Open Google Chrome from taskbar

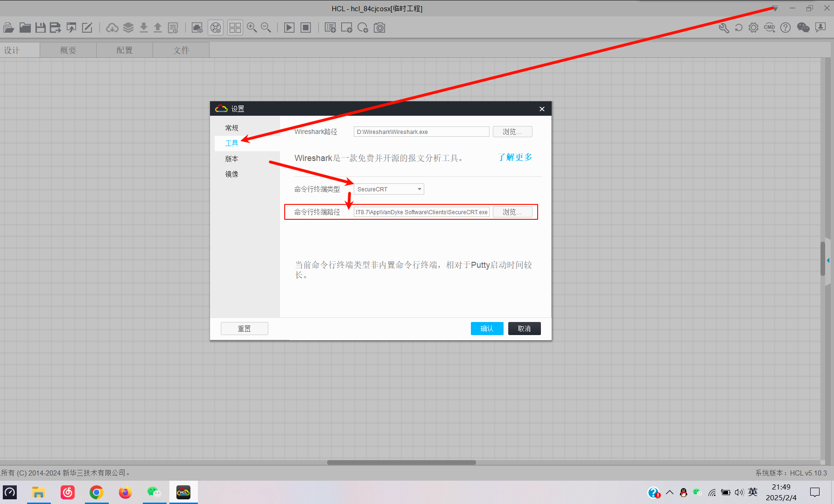[x=97, y=492]
